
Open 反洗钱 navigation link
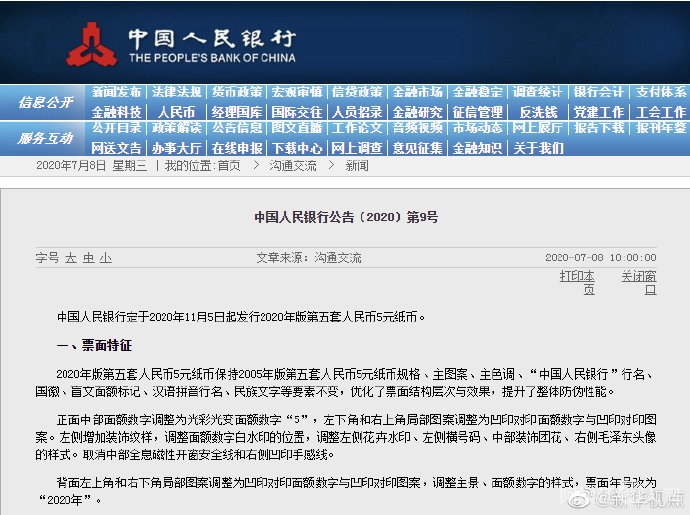pyautogui.click(x=537, y=112)
